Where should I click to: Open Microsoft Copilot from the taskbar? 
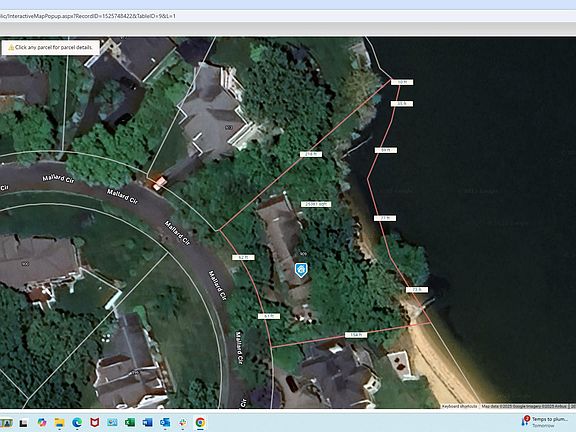coord(42,422)
